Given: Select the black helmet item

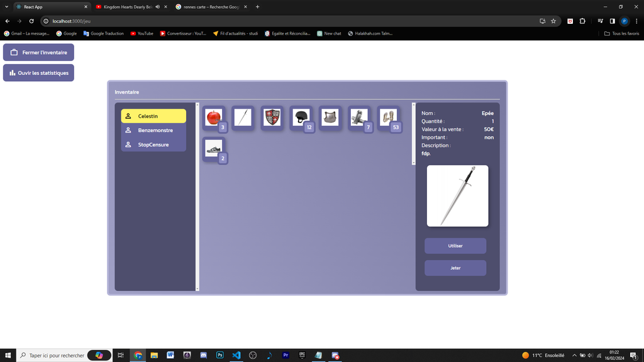Looking at the screenshot, I should [301, 117].
